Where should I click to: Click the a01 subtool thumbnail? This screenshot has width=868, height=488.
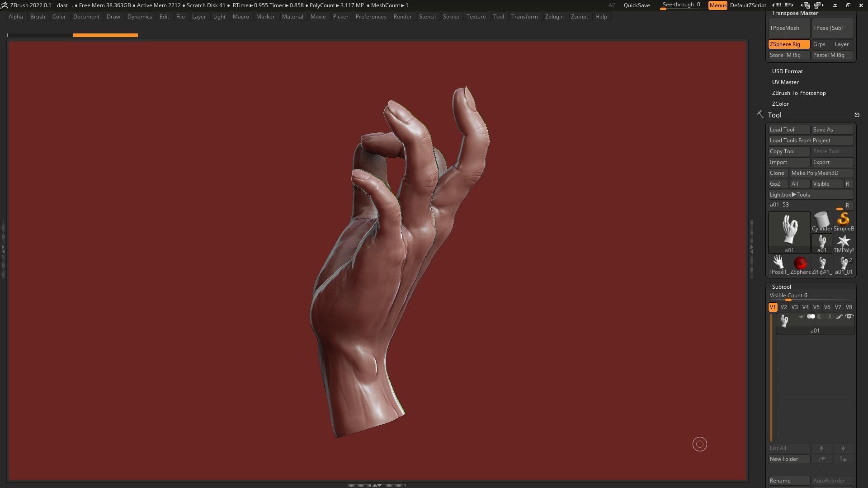coord(784,321)
